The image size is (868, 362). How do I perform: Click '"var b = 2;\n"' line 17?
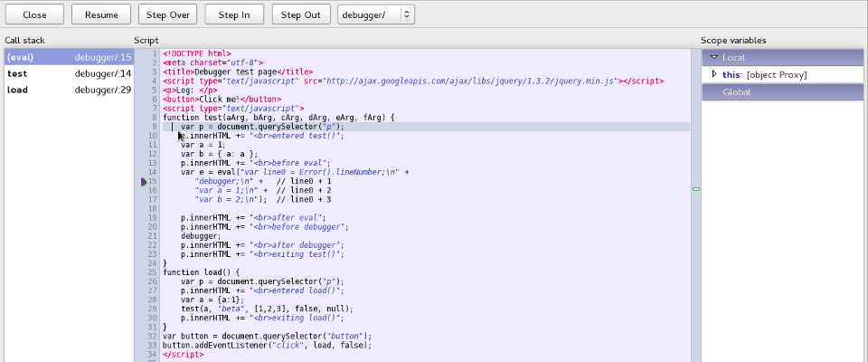point(263,200)
